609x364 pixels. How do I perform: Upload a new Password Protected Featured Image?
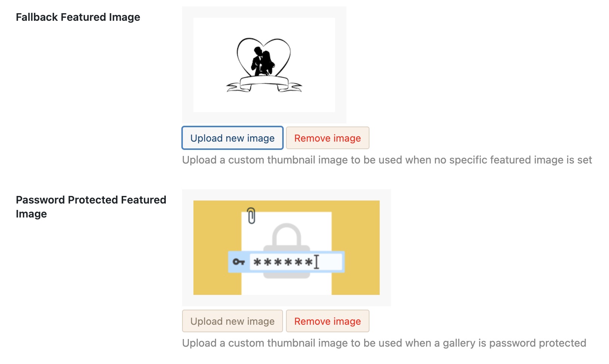232,321
